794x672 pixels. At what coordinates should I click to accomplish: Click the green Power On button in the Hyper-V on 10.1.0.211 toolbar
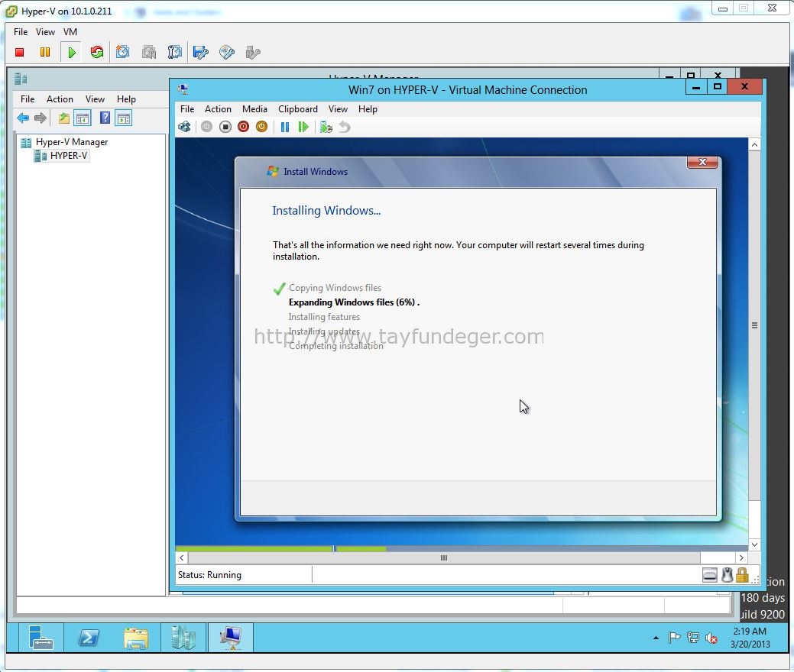71,52
